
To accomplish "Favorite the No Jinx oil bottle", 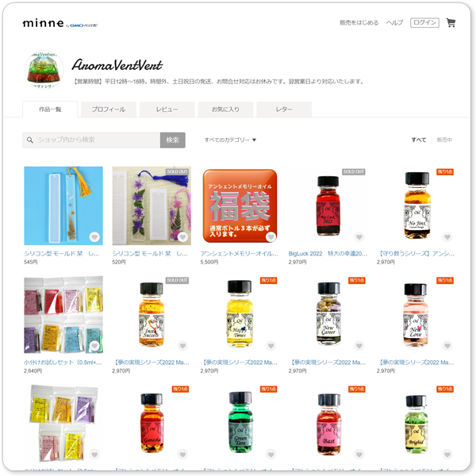I will point(447,236).
